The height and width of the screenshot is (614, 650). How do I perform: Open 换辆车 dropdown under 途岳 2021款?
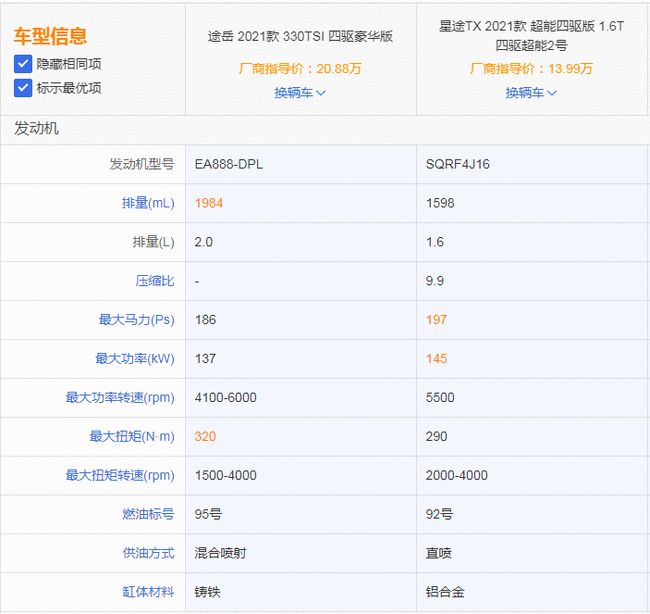point(300,92)
